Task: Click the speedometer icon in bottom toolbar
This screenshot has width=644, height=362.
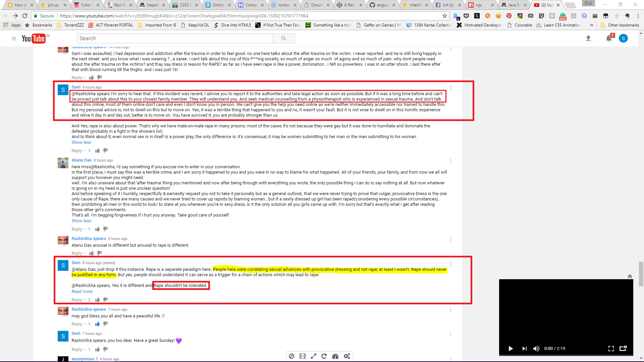Action: (335, 356)
